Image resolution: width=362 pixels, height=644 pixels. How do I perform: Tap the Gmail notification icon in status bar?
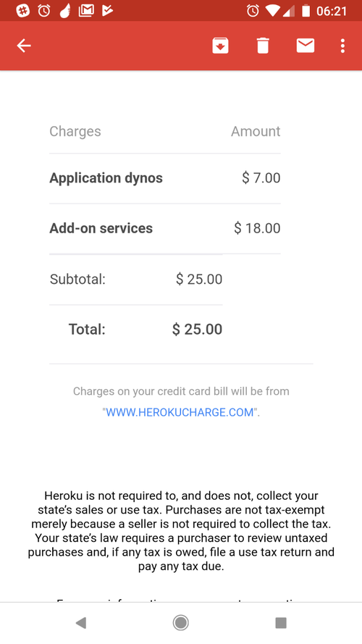(x=86, y=11)
